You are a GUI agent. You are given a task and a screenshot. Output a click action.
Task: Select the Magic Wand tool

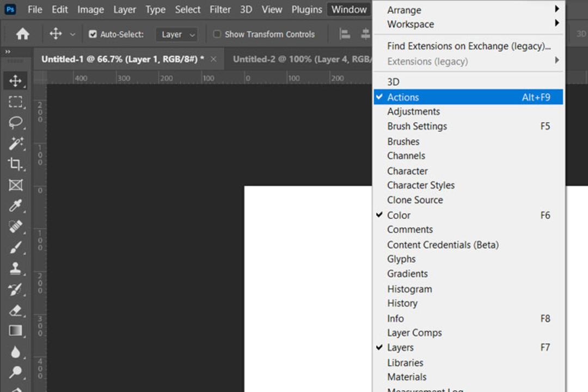click(x=15, y=143)
